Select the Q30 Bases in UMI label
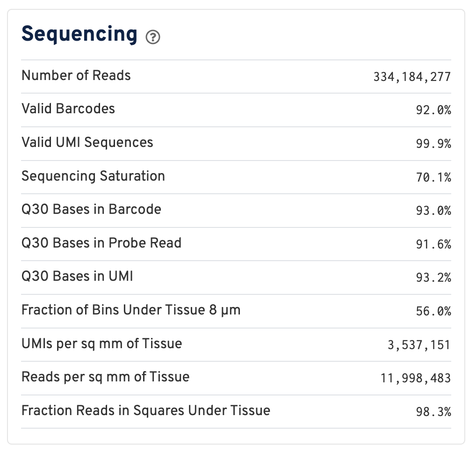This screenshot has width=476, height=453. [77, 276]
